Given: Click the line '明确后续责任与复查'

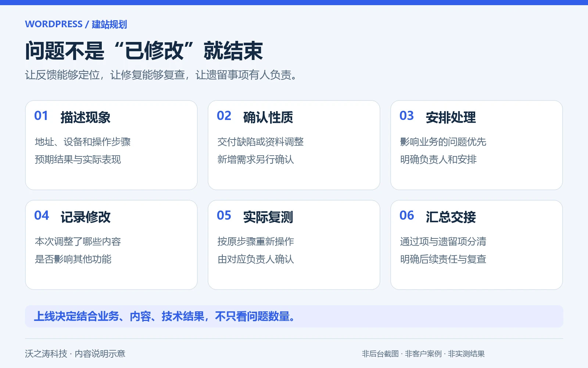Looking at the screenshot, I should [443, 259].
